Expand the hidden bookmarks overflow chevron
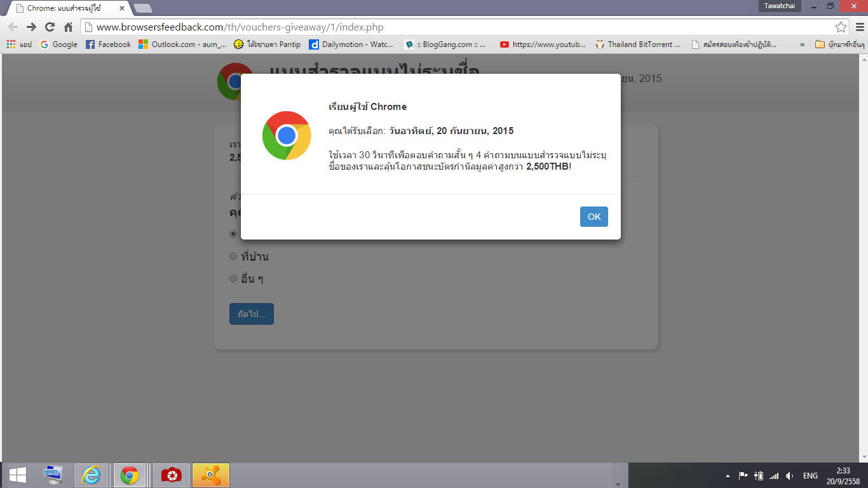The width and height of the screenshot is (868, 488). click(x=802, y=44)
